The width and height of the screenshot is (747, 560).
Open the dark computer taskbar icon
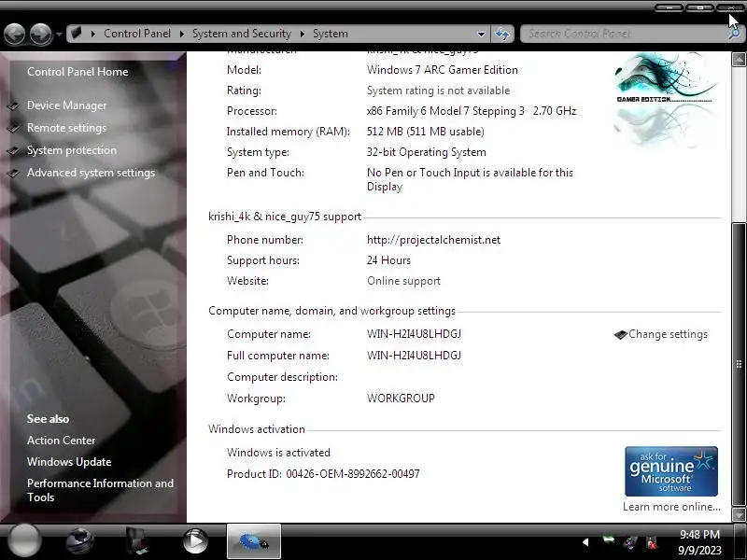point(137,541)
